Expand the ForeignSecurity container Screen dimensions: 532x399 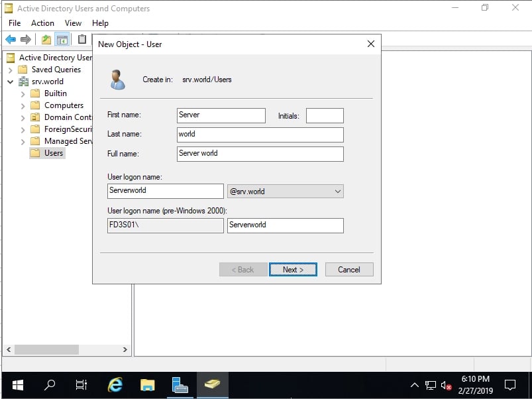pyautogui.click(x=23, y=130)
